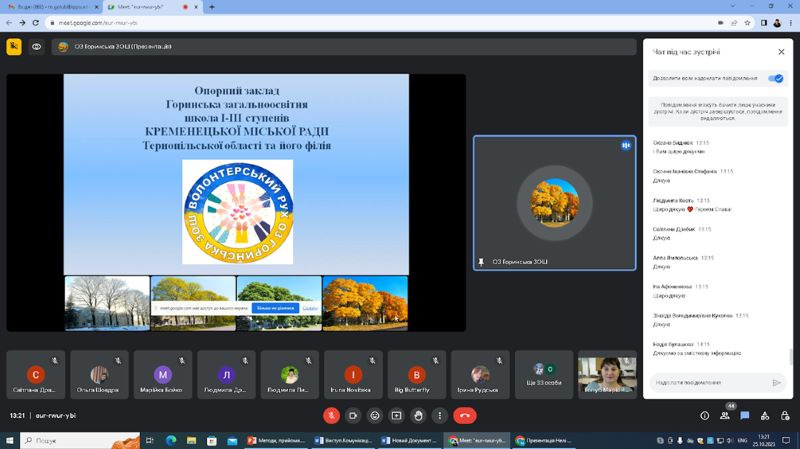This screenshot has width=800, height=449.
Task: Select the Big Butterfly participant tile
Action: (x=416, y=375)
